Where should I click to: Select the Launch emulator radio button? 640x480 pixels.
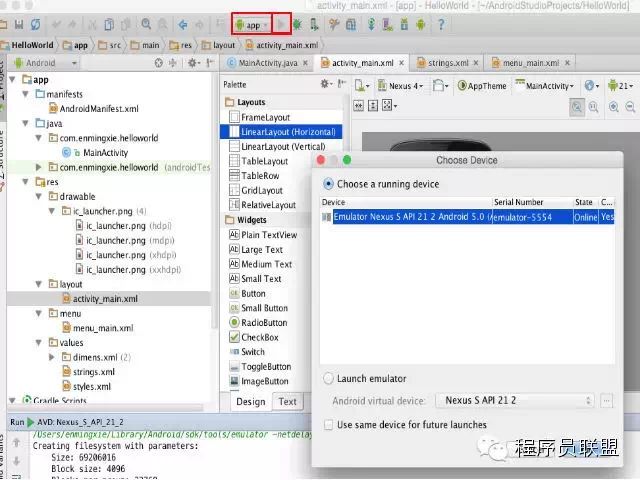(328, 378)
